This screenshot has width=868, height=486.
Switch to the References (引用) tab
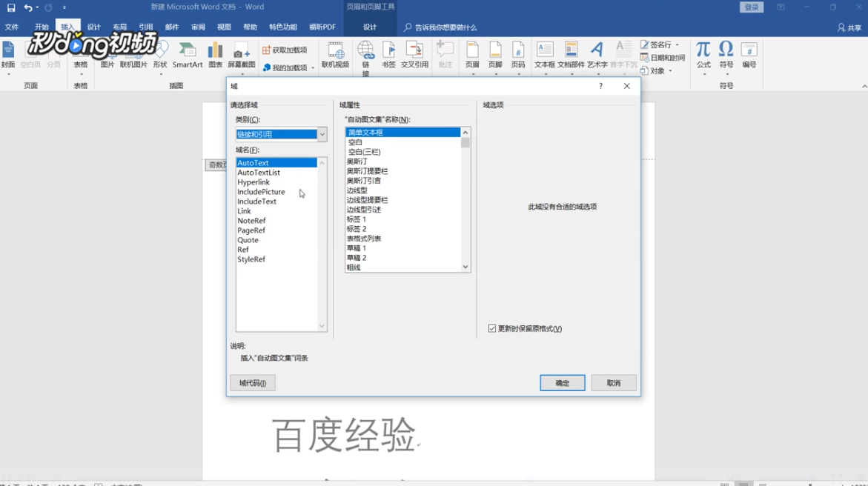click(145, 27)
